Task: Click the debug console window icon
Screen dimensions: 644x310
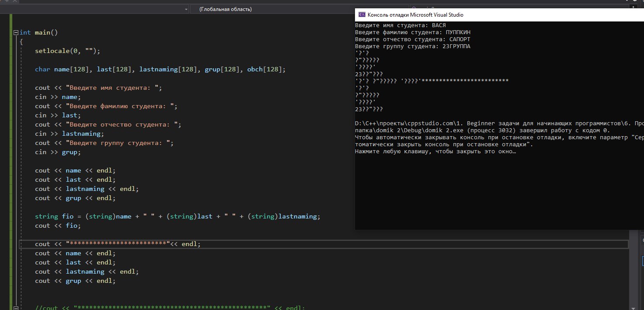Action: click(x=362, y=14)
